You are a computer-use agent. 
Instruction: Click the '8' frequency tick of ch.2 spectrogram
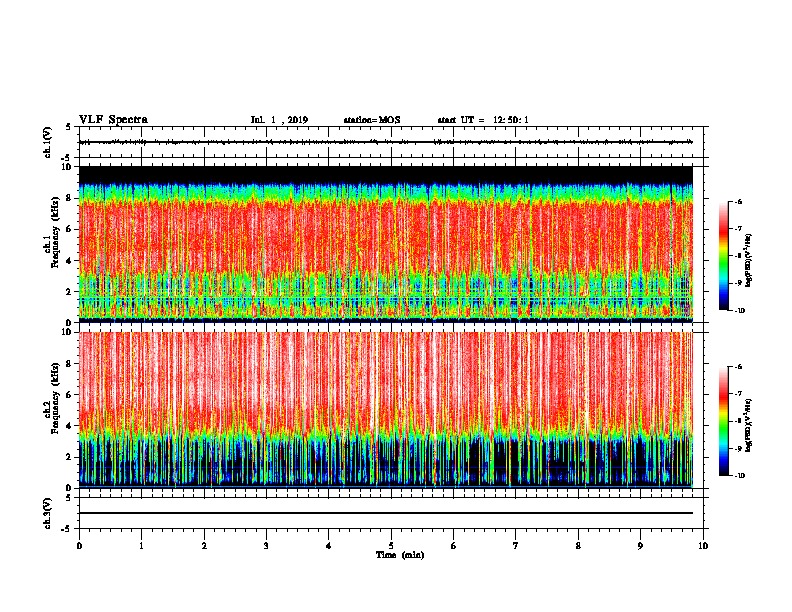click(x=69, y=364)
